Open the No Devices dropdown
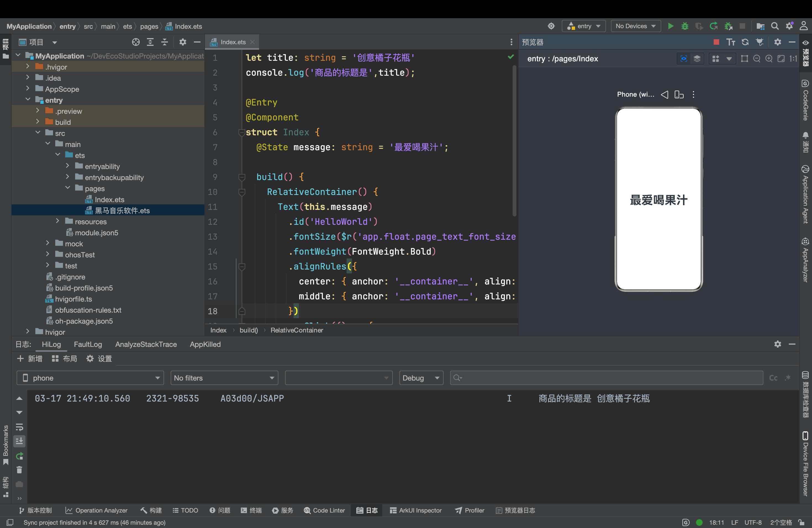 tap(635, 26)
